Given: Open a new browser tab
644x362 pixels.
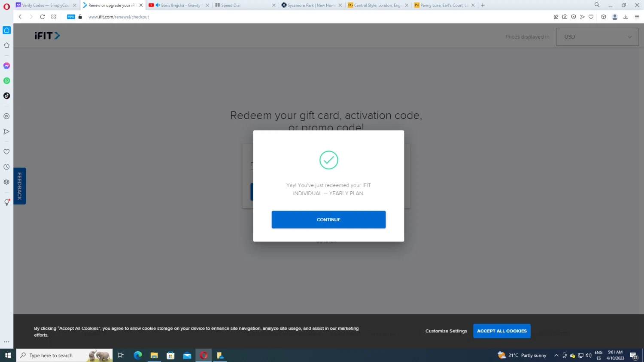Looking at the screenshot, I should [483, 5].
